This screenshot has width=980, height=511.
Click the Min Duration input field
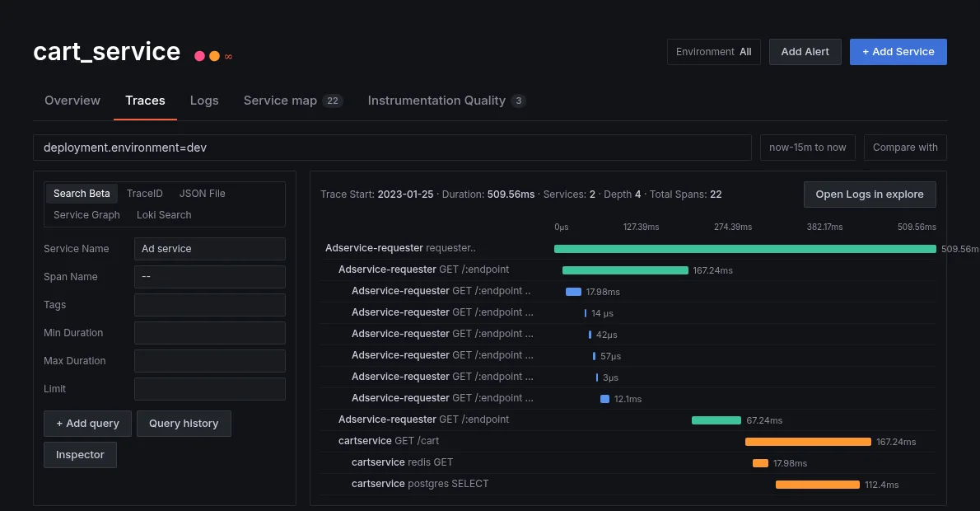[x=210, y=333]
